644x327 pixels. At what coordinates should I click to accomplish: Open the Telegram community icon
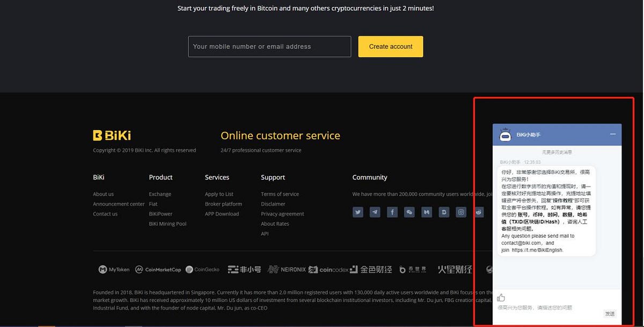click(x=375, y=212)
